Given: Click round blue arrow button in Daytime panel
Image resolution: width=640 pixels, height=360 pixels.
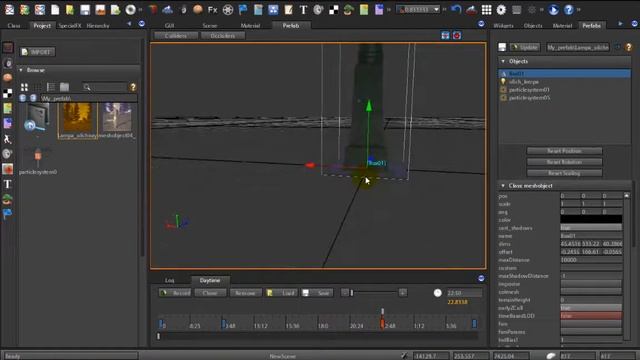Looking at the screenshot, I should coord(481,278).
